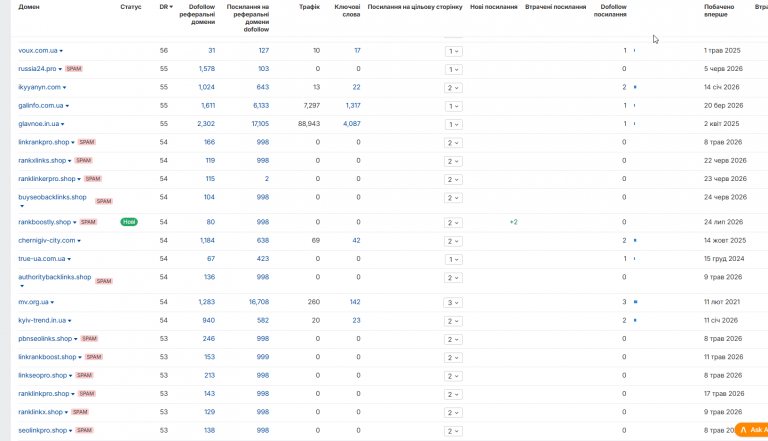Click 'Dofollow реферальні домени' column header

click(x=197, y=14)
